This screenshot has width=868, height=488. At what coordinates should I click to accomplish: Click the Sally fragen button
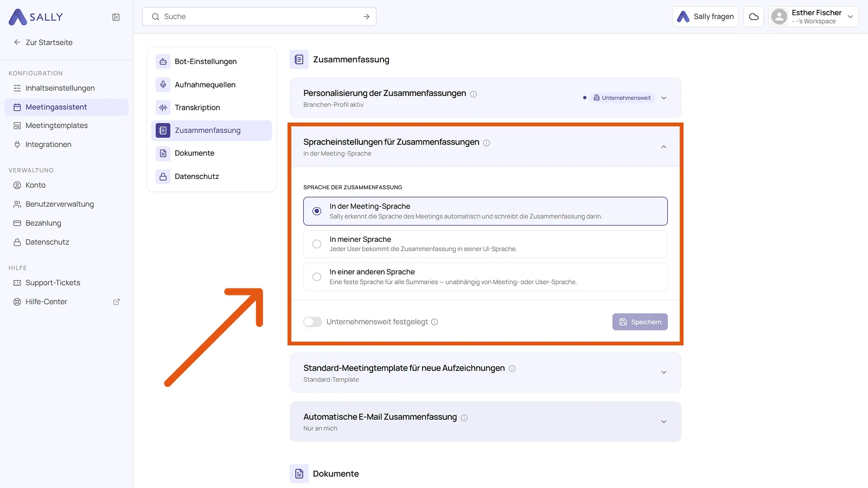point(705,17)
